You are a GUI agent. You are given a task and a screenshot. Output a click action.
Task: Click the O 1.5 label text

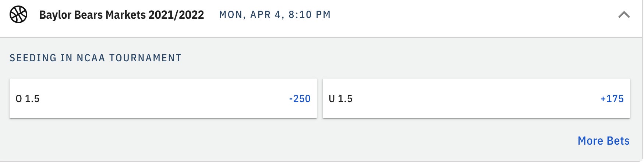click(28, 98)
